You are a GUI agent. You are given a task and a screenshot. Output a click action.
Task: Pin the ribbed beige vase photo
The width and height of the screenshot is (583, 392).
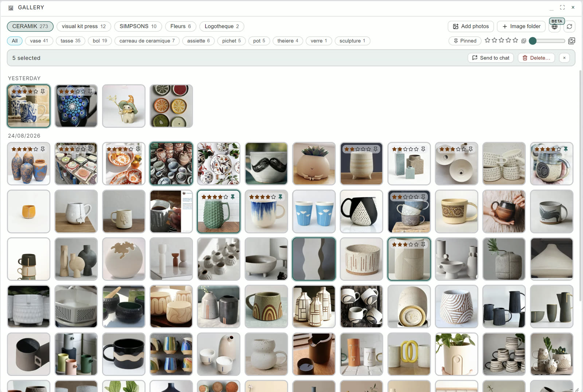(423, 244)
